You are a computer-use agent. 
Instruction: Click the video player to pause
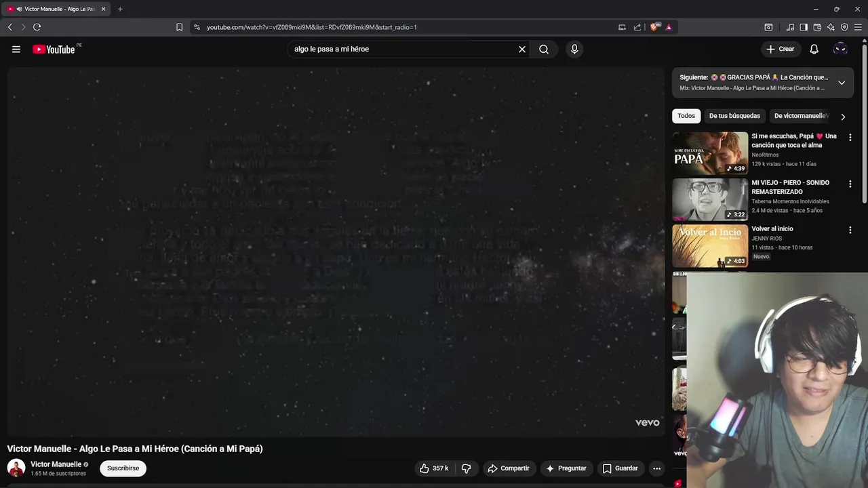point(336,251)
